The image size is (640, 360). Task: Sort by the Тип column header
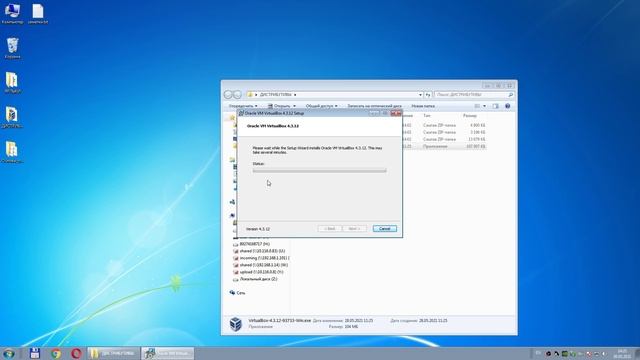[427, 116]
